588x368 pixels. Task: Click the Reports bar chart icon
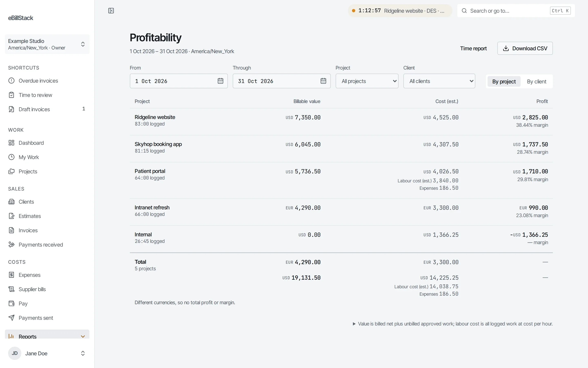click(x=11, y=336)
